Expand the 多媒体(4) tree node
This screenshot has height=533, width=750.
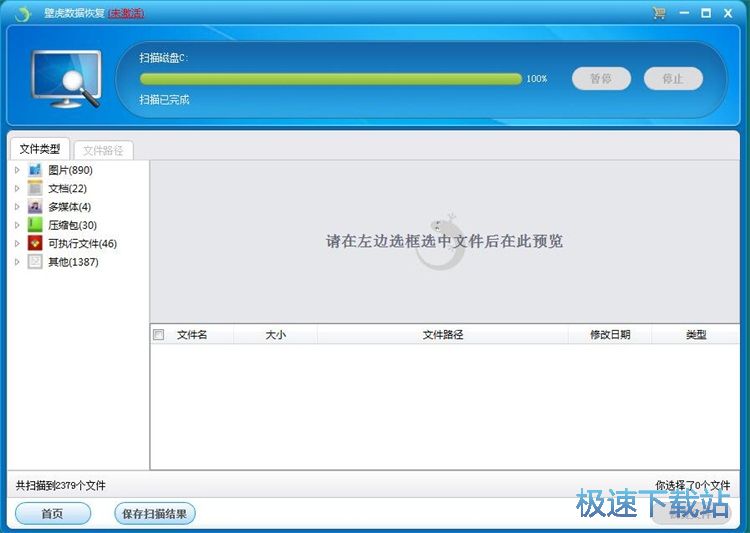(x=17, y=207)
